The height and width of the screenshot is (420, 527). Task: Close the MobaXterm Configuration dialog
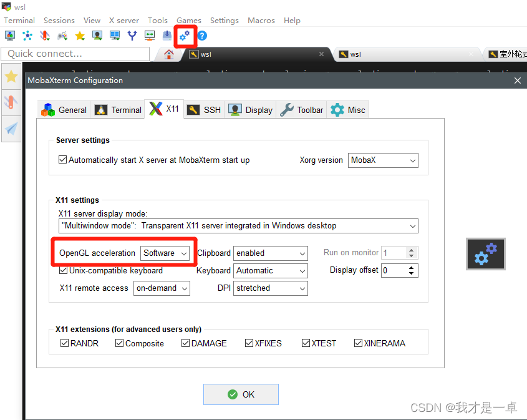[x=518, y=81]
